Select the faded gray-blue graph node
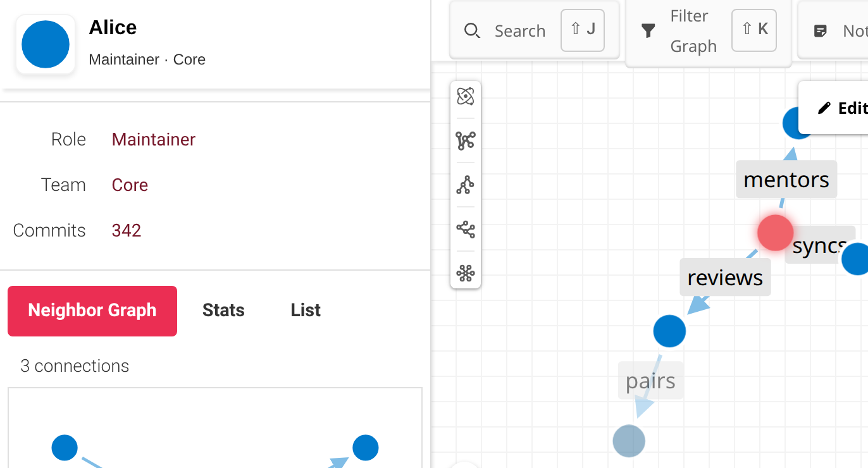Image resolution: width=868 pixels, height=468 pixels. 629,441
